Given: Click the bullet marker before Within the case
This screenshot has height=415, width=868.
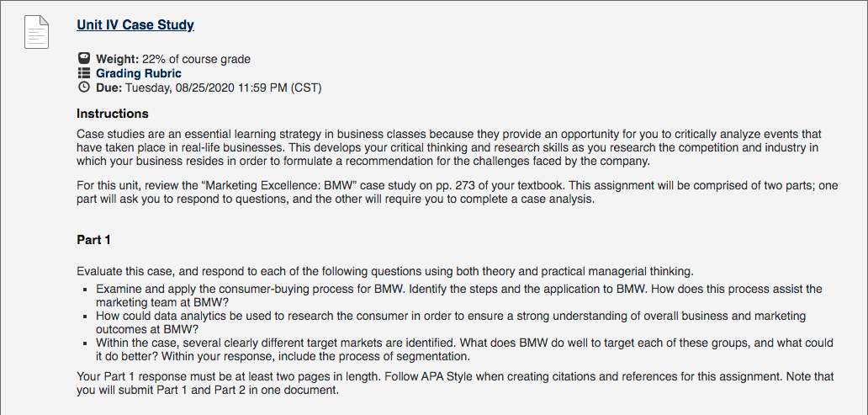Looking at the screenshot, I should pos(85,343).
